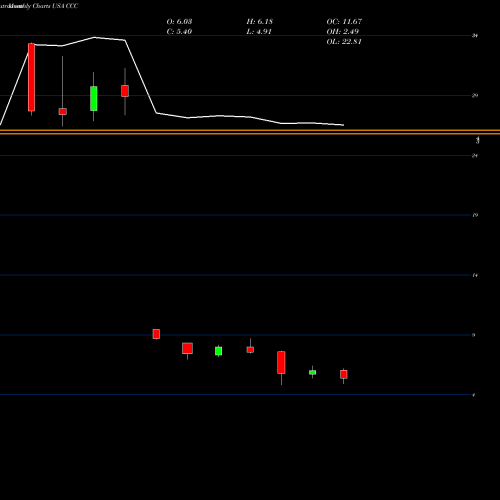Click the '4' price axis label
The width and height of the screenshot is (500, 500).
(474, 395)
